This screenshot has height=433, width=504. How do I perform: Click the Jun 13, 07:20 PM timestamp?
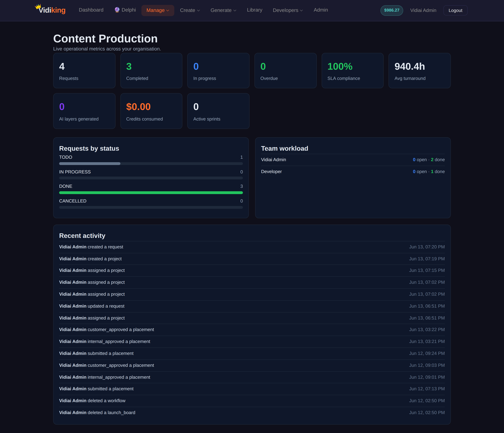pyautogui.click(x=427, y=247)
